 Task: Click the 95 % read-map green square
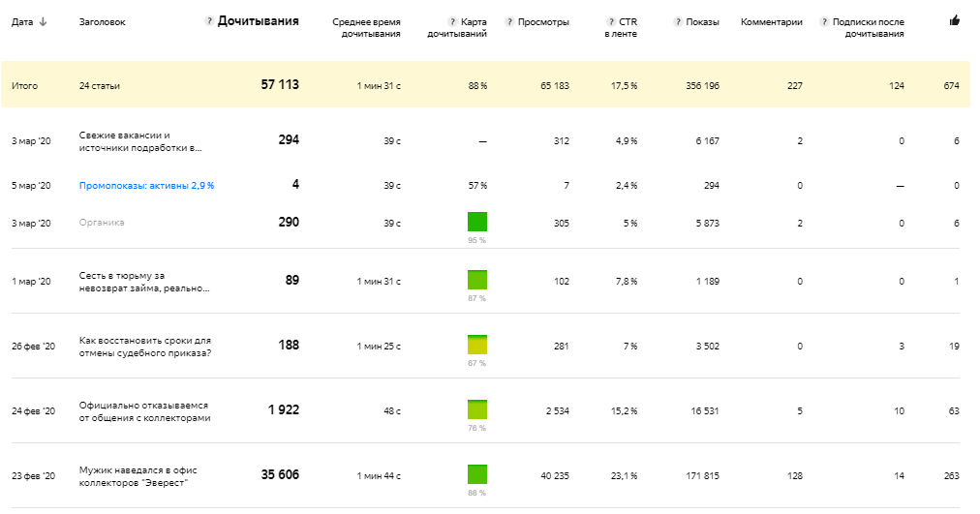477,222
